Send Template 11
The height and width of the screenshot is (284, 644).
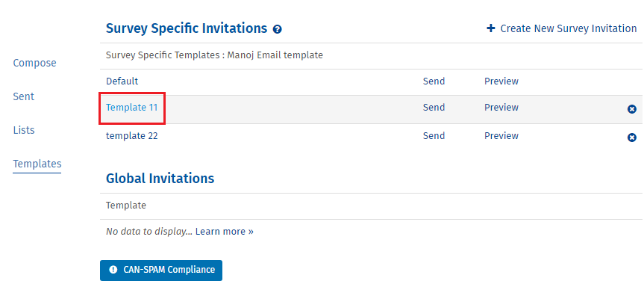[x=434, y=108]
